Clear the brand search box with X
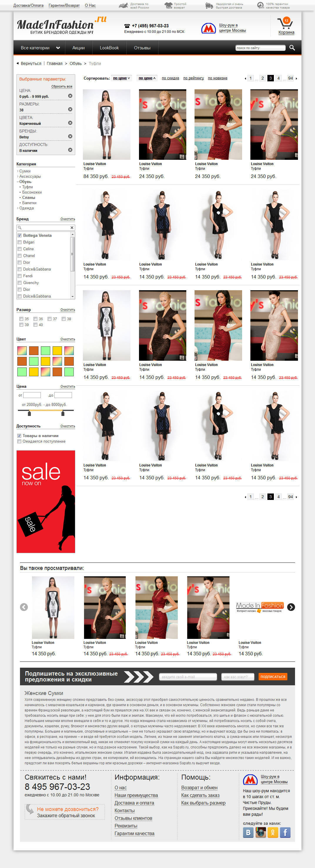 pyautogui.click(x=72, y=228)
